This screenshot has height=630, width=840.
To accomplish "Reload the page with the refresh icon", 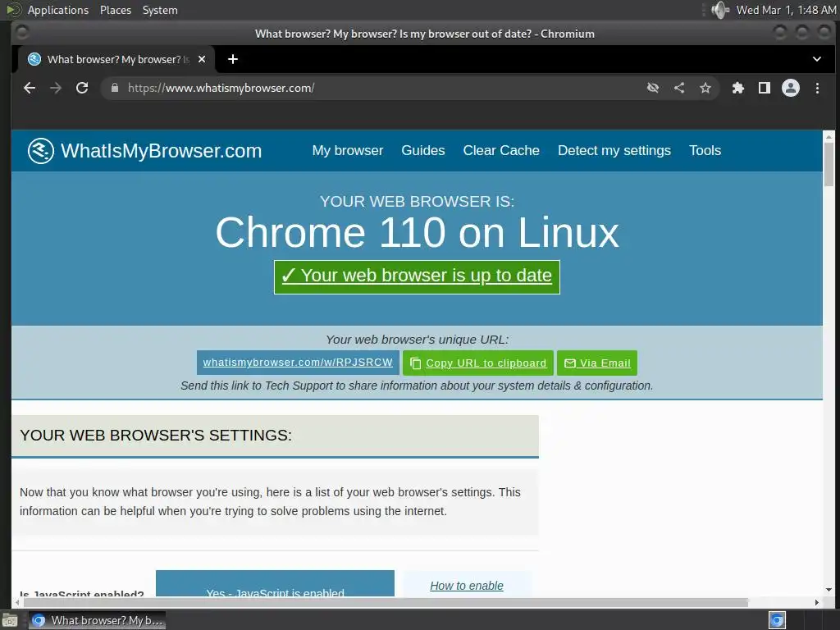I will [82, 88].
